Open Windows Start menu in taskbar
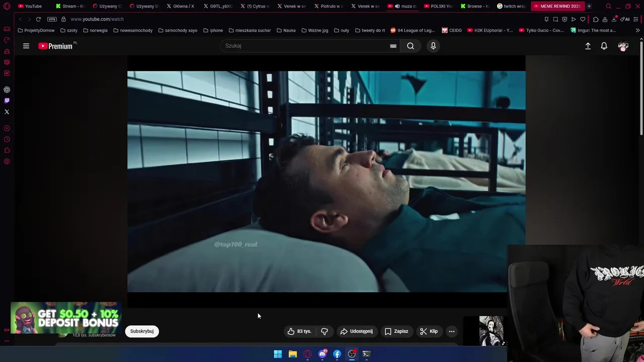 [x=278, y=354]
